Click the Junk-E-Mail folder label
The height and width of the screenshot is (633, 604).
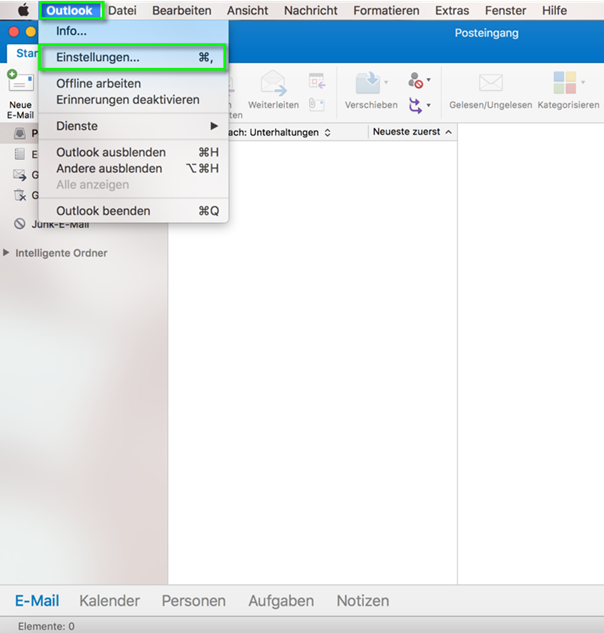click(61, 225)
